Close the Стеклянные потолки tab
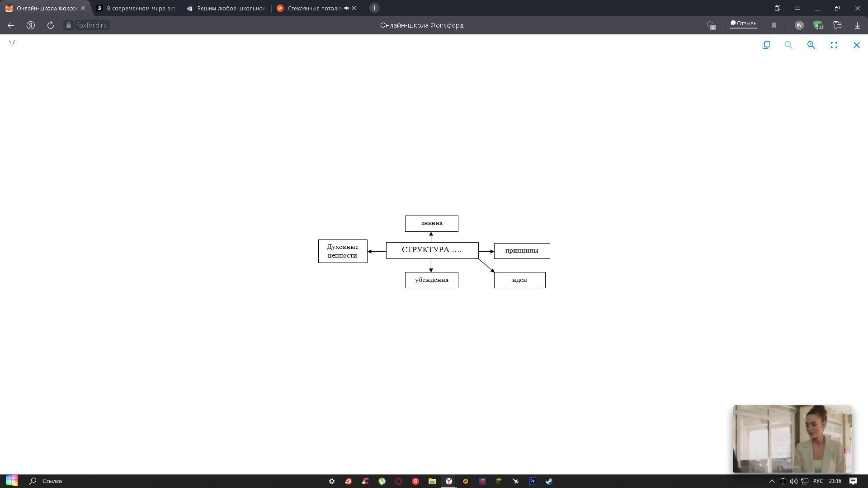 tap(354, 8)
